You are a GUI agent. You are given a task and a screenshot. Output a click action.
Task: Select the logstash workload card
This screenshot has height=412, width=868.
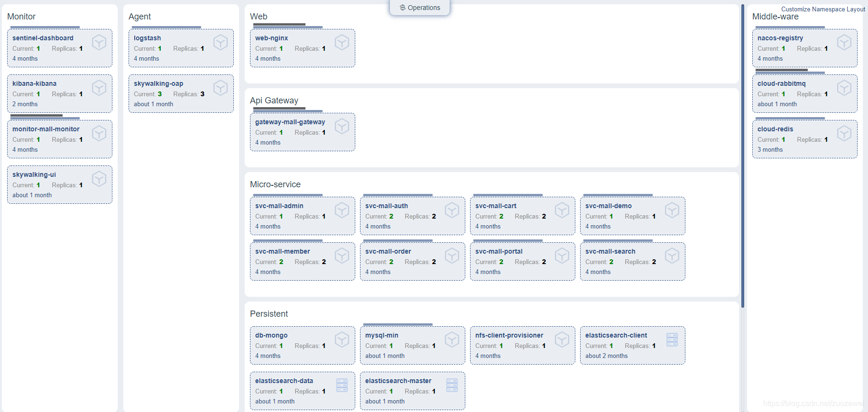point(181,48)
